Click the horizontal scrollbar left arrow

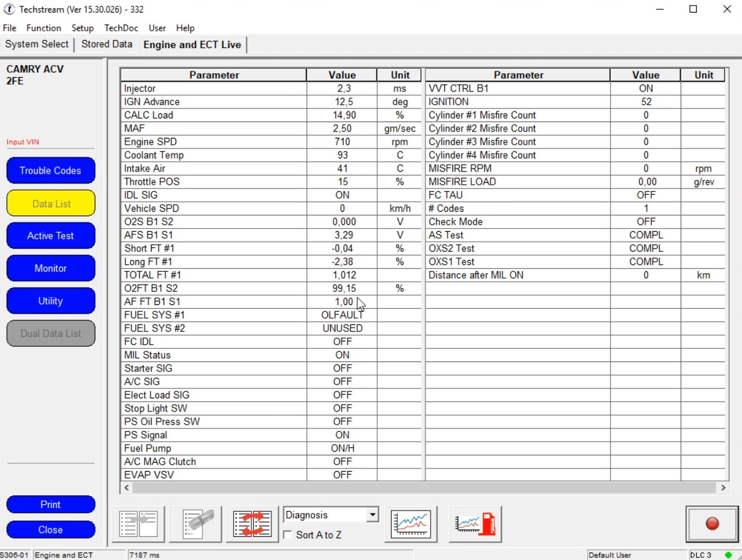tap(127, 487)
